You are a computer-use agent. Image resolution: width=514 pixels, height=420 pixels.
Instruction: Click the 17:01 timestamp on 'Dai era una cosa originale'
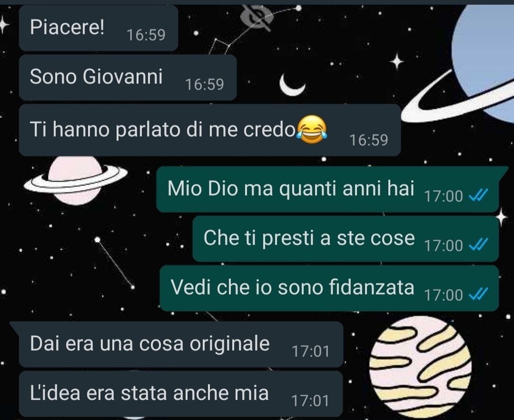pyautogui.click(x=310, y=351)
